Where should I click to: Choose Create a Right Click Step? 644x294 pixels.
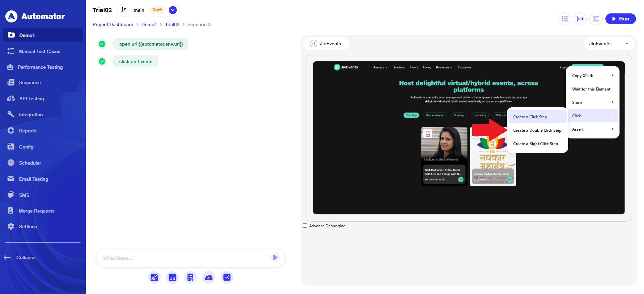click(x=535, y=144)
